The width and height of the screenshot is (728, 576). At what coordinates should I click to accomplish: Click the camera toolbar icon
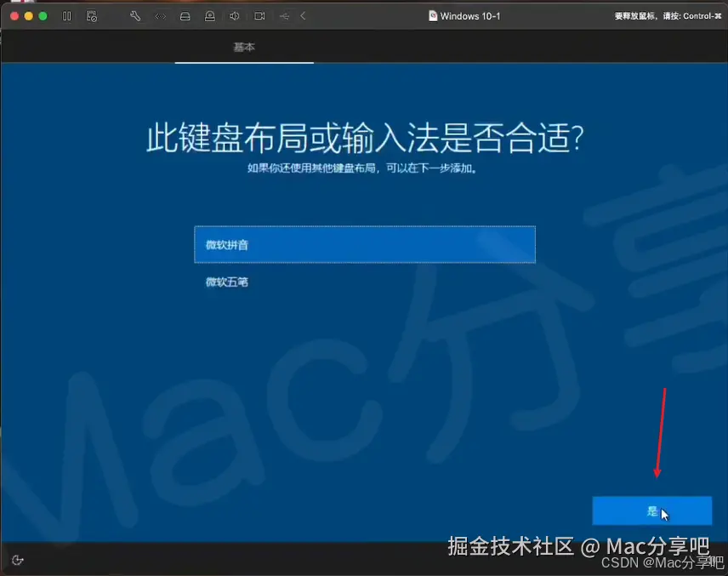pos(259,15)
